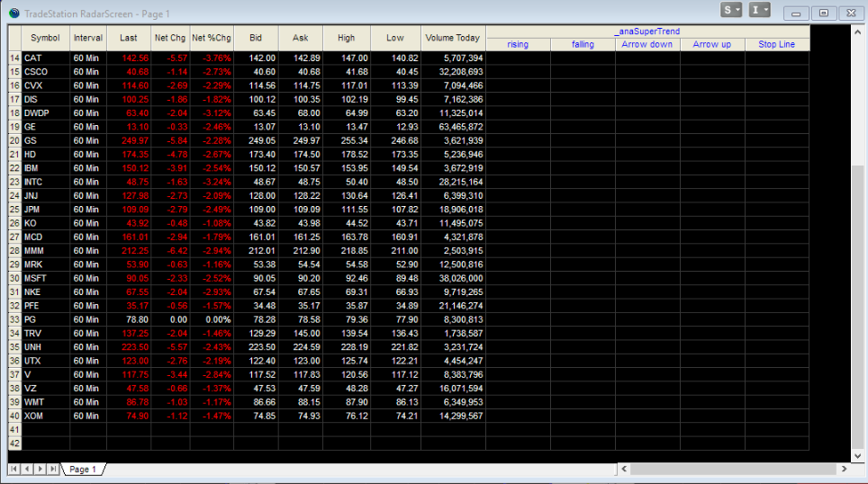This screenshot has height=484, width=868.
Task: Click WMT interval cell 60 Min
Action: [x=88, y=402]
